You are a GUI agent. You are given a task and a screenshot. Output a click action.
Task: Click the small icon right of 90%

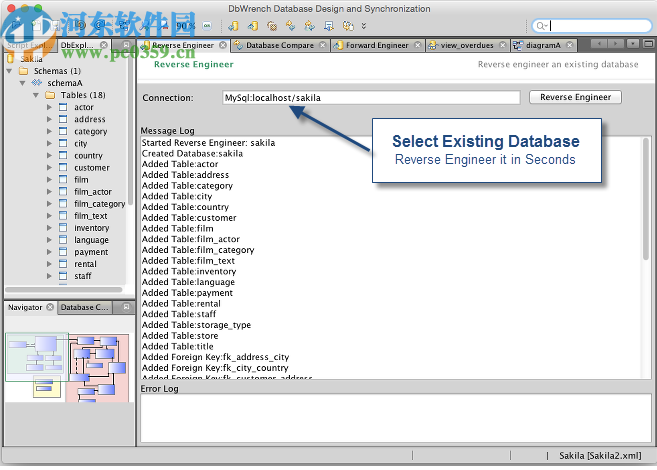pos(207,26)
